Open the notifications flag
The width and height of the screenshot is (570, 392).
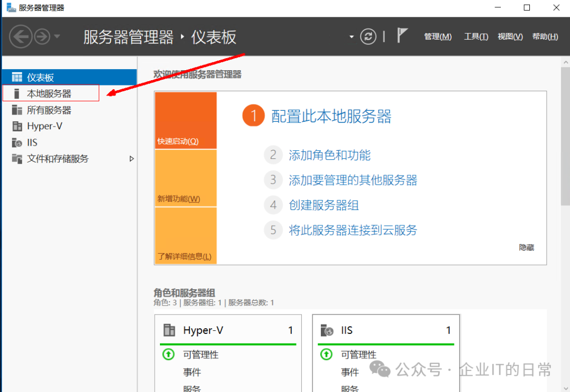(402, 35)
